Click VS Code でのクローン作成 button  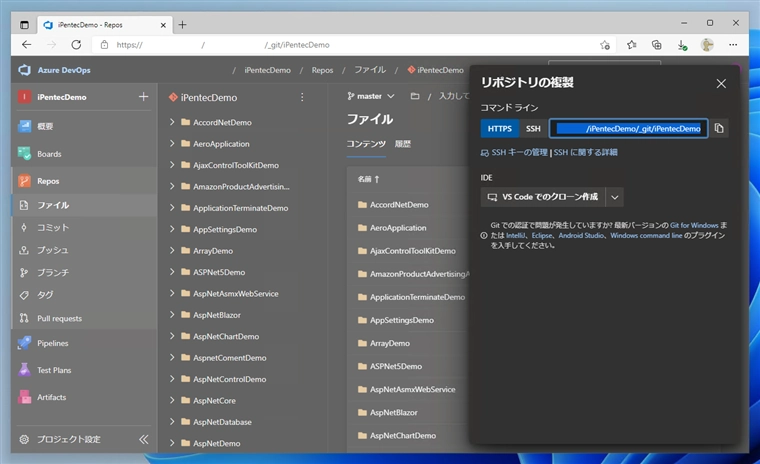543,197
